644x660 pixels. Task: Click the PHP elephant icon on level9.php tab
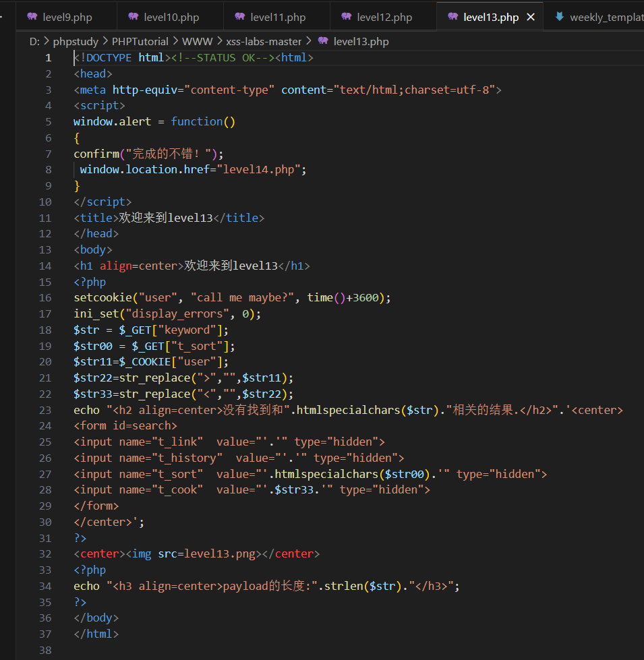pos(32,16)
